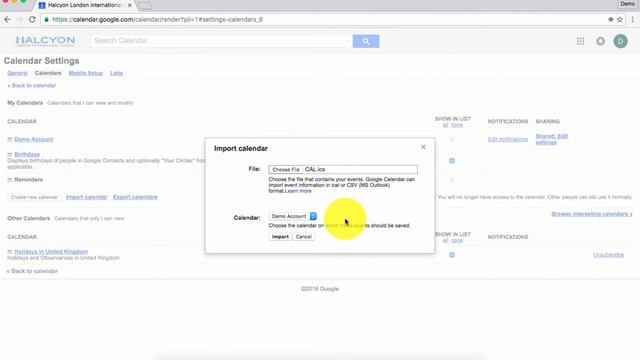The image size is (640, 360).
Task: Click Create new calendar button
Action: (x=34, y=197)
